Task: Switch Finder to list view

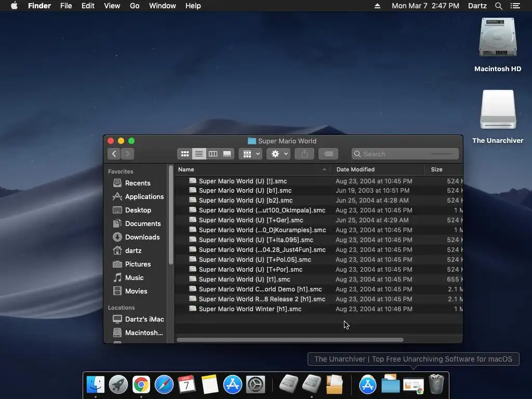Action: coord(199,154)
